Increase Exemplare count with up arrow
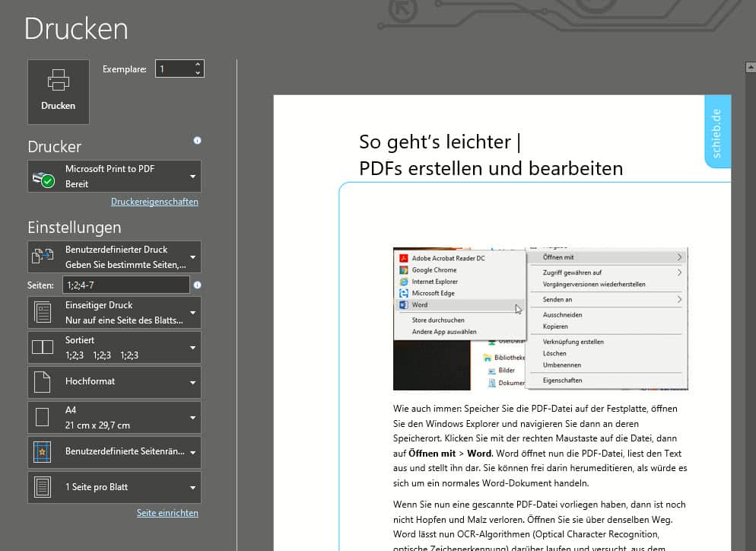Viewport: 756px width, 551px height. tap(198, 65)
